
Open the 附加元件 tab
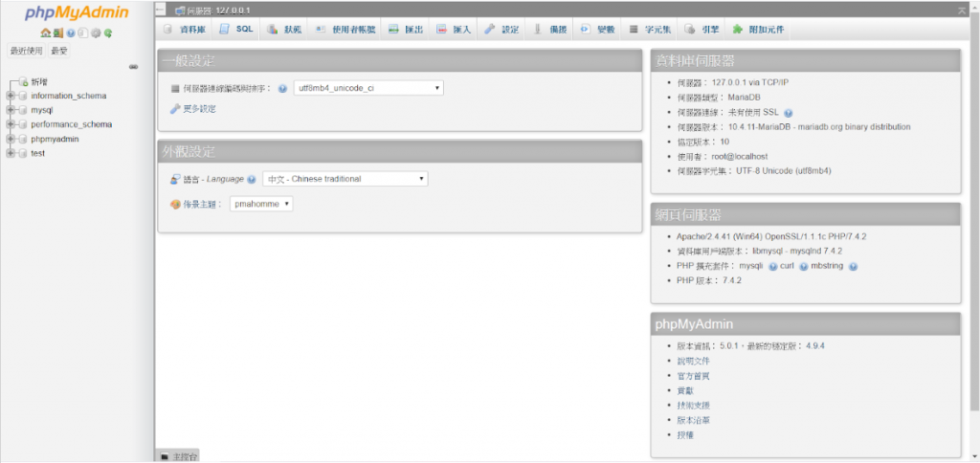[x=758, y=30]
